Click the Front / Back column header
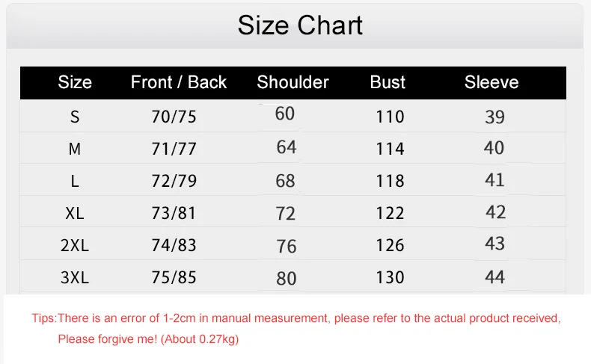 tap(179, 82)
